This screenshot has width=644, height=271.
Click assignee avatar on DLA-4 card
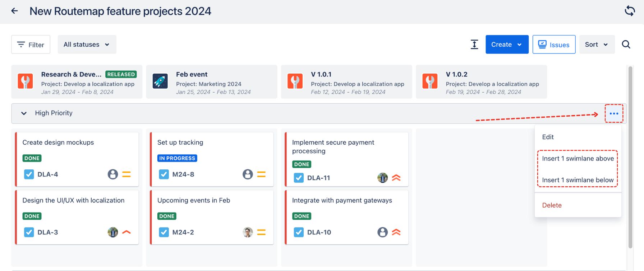(x=113, y=174)
